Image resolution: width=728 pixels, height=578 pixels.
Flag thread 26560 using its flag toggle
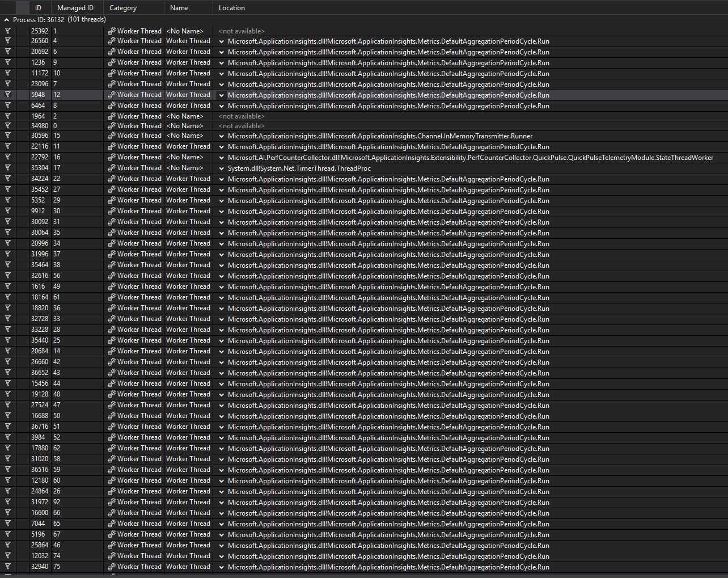click(x=8, y=41)
